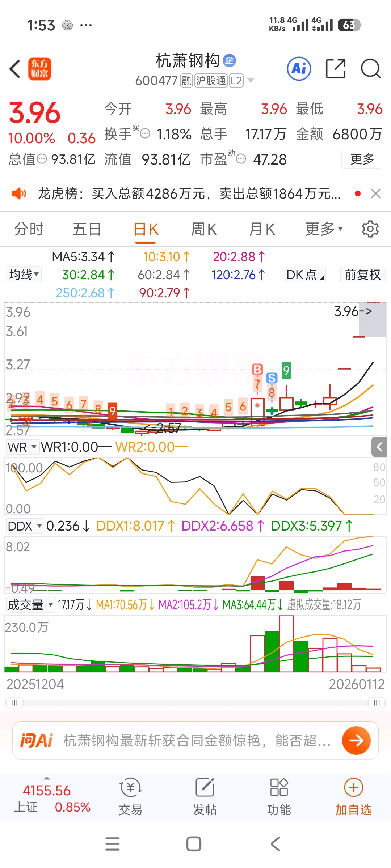The height and width of the screenshot is (868, 391).
Task: Expand the 更多 chart period dropdown
Action: 324,229
